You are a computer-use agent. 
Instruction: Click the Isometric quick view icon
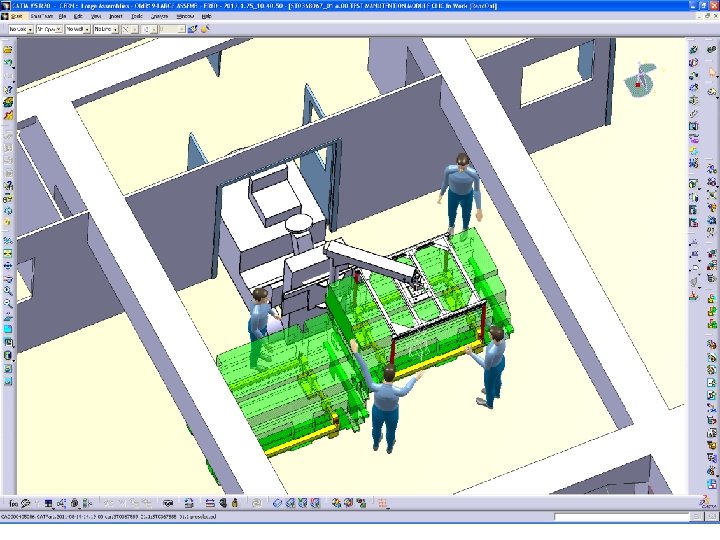tap(8, 343)
